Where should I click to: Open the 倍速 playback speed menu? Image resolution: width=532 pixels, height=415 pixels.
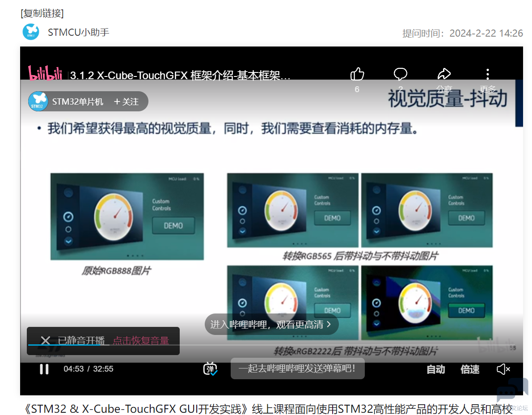(470, 369)
